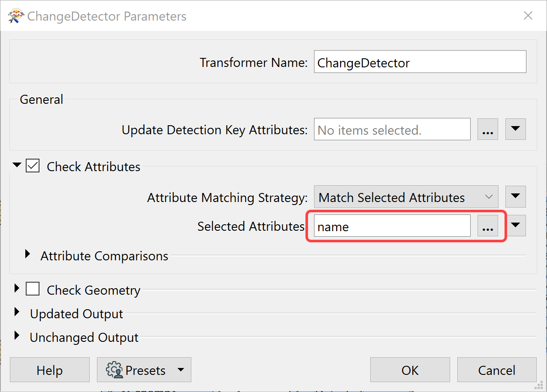Click the resize grip in dialog corner

click(539, 386)
